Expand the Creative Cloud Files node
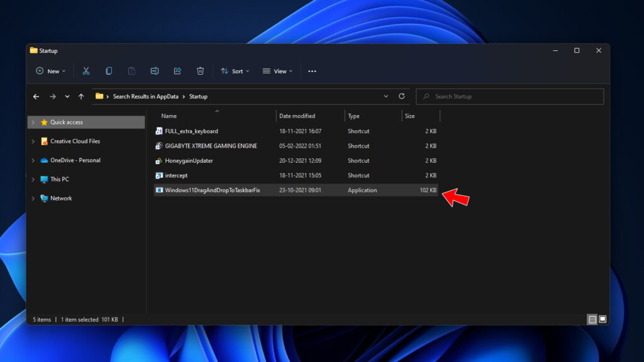The width and height of the screenshot is (644, 362). click(33, 141)
